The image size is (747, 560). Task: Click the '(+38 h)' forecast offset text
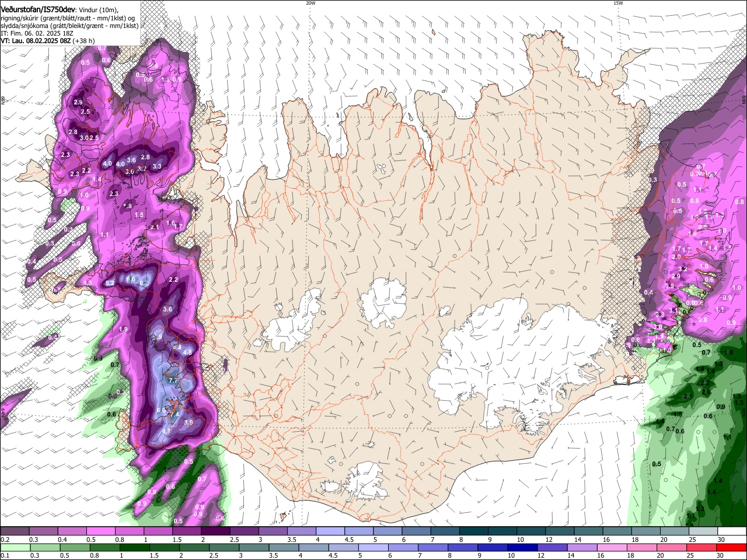click(84, 41)
